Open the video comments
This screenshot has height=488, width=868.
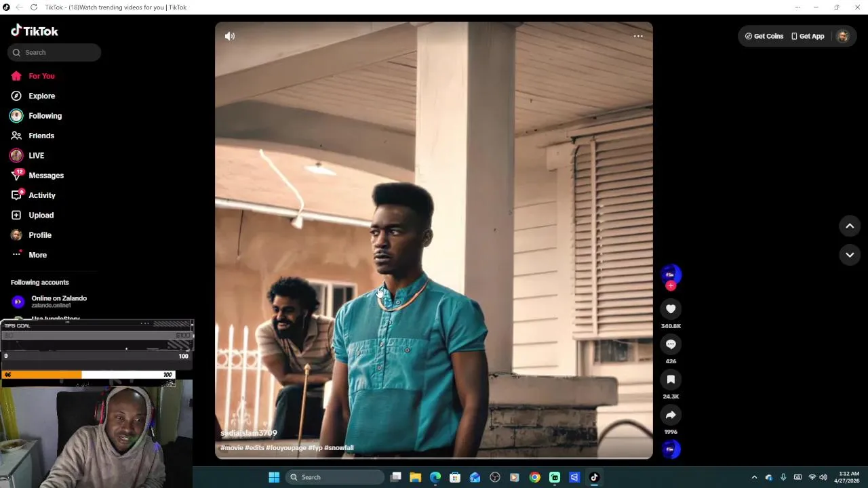coord(671,344)
